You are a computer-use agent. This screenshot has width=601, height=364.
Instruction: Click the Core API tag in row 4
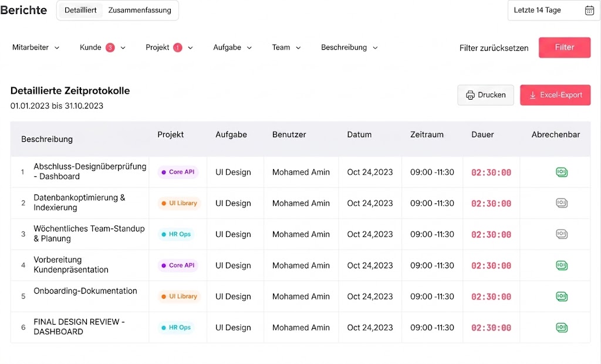click(178, 266)
